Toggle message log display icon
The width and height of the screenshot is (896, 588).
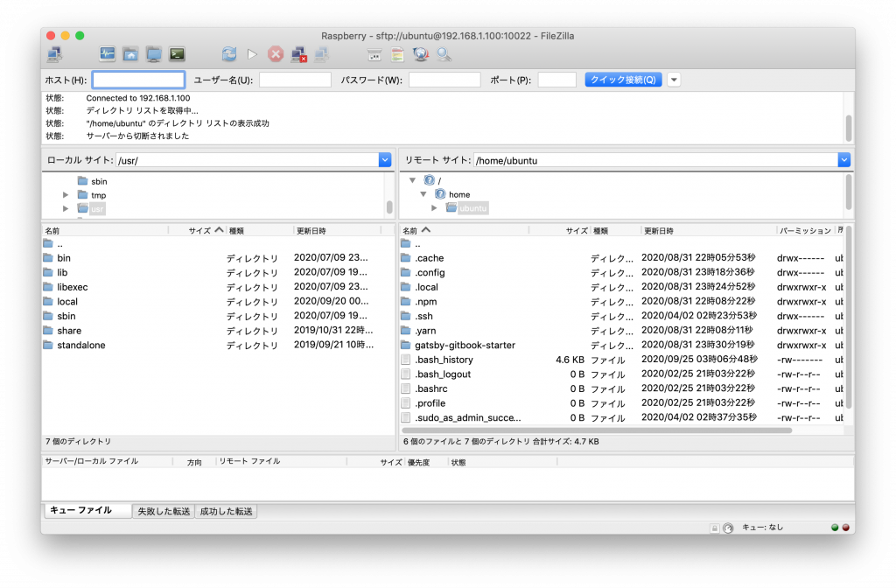[x=107, y=54]
